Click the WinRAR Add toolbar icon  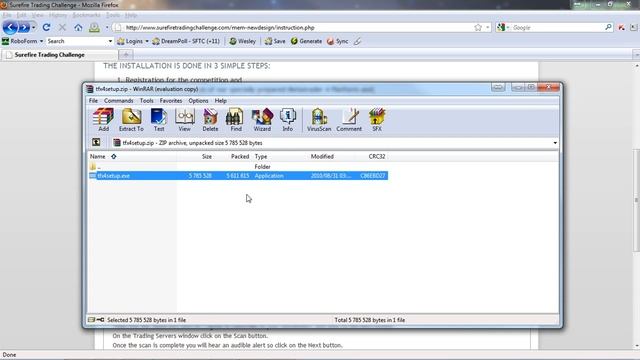click(103, 120)
